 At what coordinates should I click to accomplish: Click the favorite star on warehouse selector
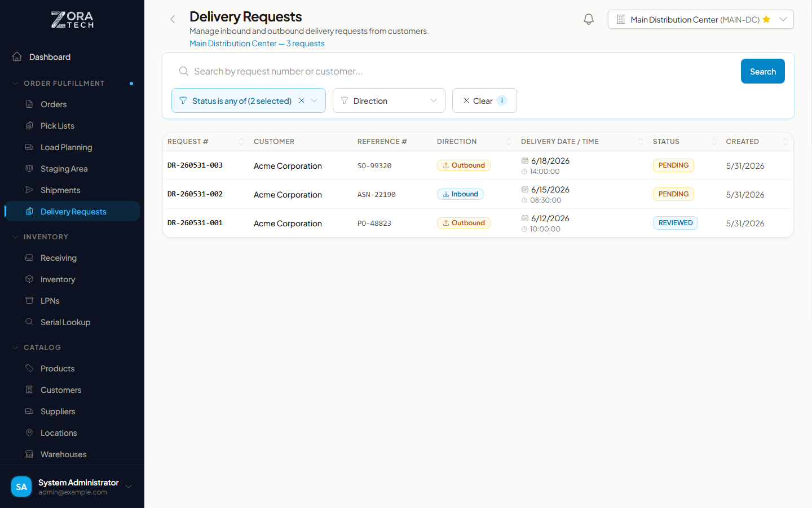click(x=766, y=19)
